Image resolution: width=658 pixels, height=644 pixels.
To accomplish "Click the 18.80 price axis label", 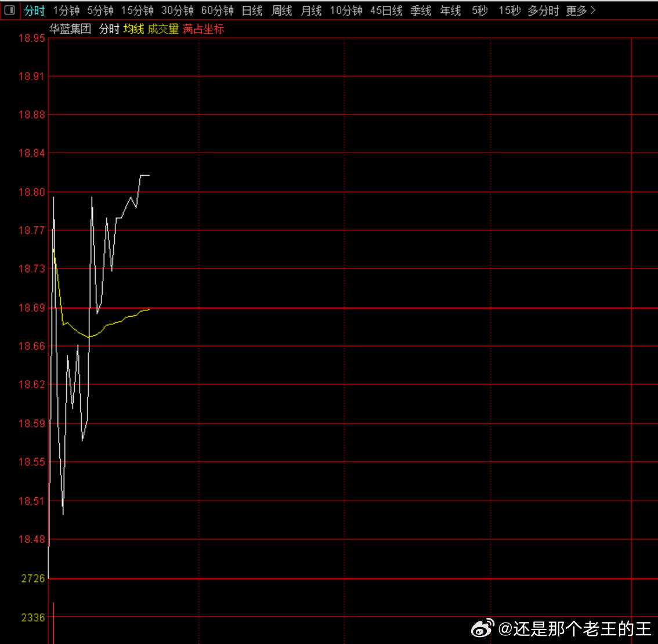I will click(x=31, y=192).
